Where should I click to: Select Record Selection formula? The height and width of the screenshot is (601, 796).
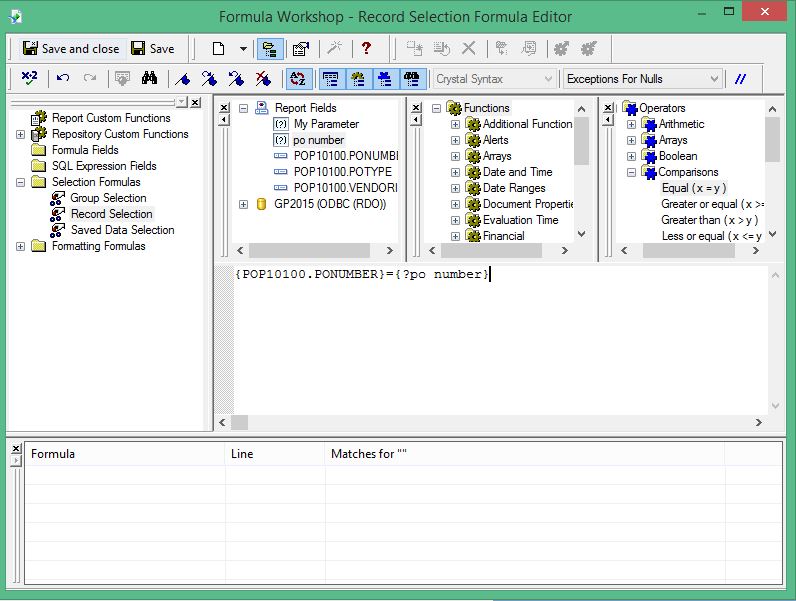(x=112, y=214)
